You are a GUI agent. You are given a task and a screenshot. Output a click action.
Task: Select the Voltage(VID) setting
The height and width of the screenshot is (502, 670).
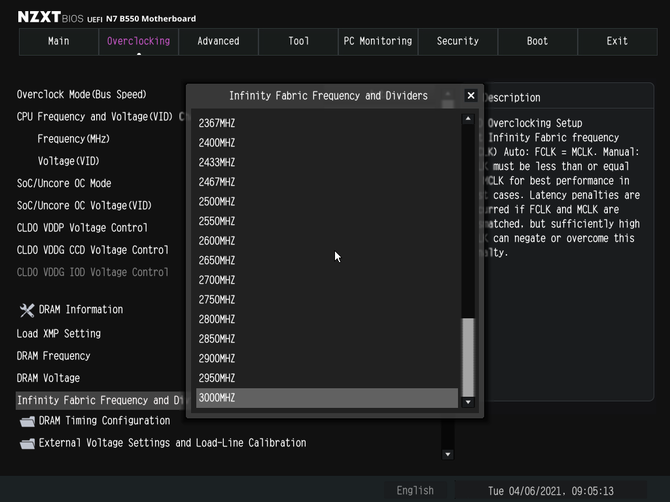pyautogui.click(x=68, y=161)
